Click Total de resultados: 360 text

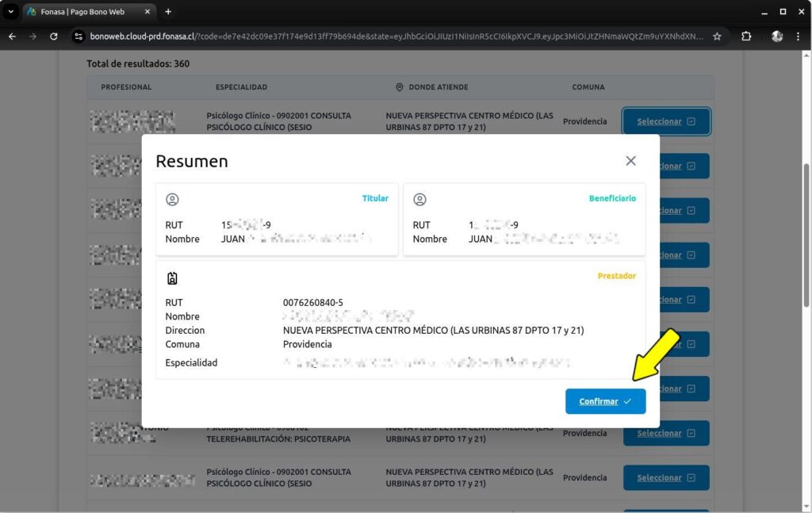[x=138, y=63]
